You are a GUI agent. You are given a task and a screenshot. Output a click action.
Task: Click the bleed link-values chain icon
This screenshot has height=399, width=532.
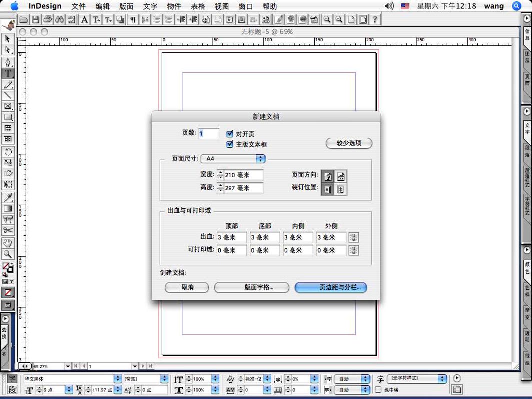pos(354,238)
